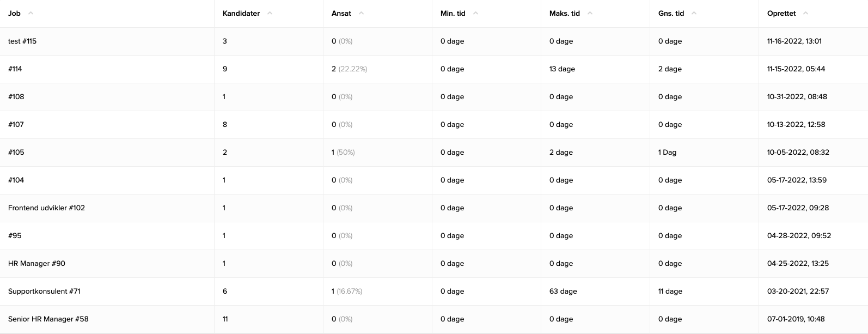Click the Oprettet sort arrow
Viewport: 868px width, 334px height.
click(x=806, y=13)
